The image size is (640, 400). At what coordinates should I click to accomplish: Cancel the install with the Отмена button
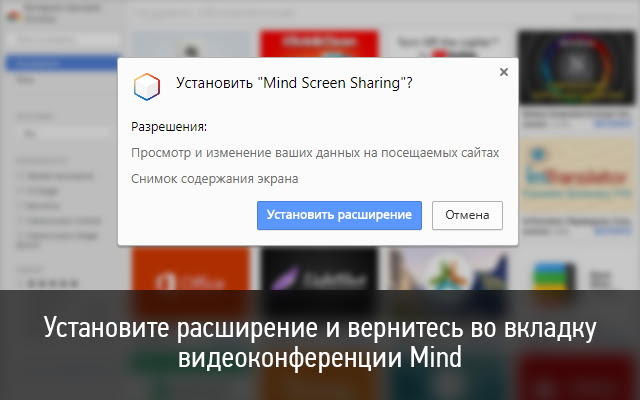tap(467, 215)
